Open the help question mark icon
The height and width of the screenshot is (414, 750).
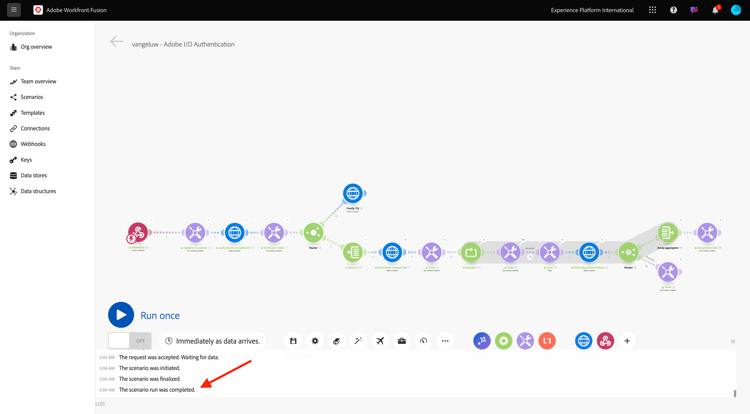[673, 10]
